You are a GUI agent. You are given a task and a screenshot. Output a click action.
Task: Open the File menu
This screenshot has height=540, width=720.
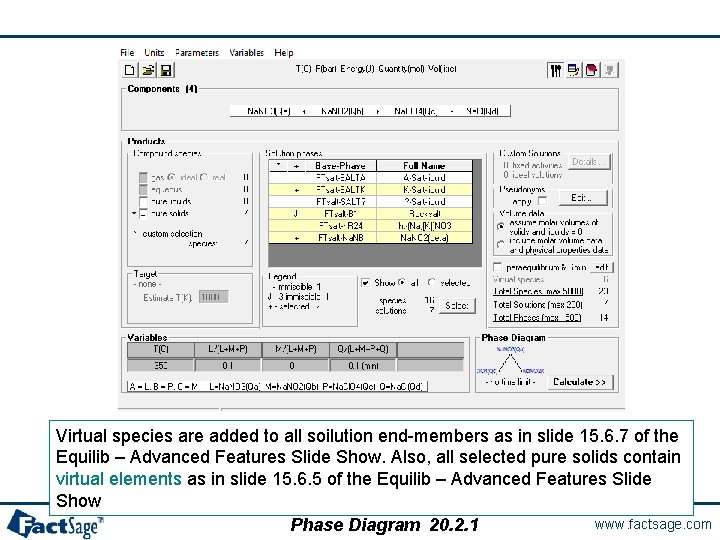pyautogui.click(x=127, y=52)
